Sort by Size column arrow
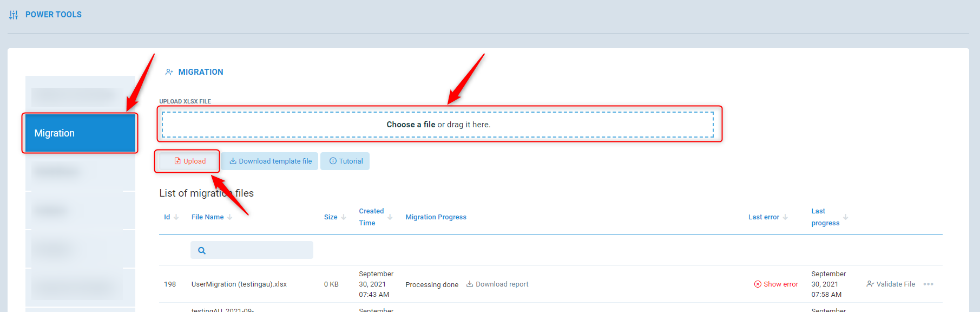 coord(343,217)
